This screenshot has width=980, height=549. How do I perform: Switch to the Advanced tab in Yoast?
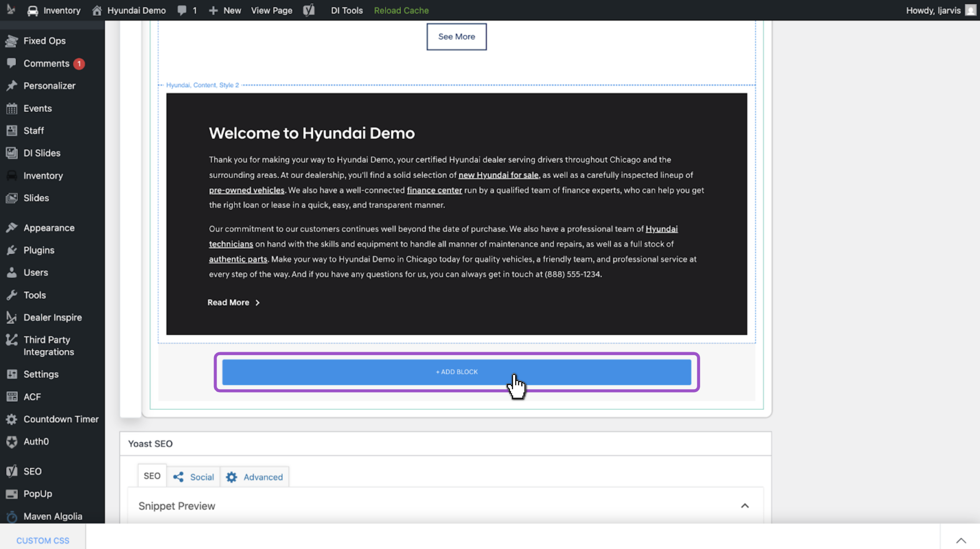pos(255,477)
